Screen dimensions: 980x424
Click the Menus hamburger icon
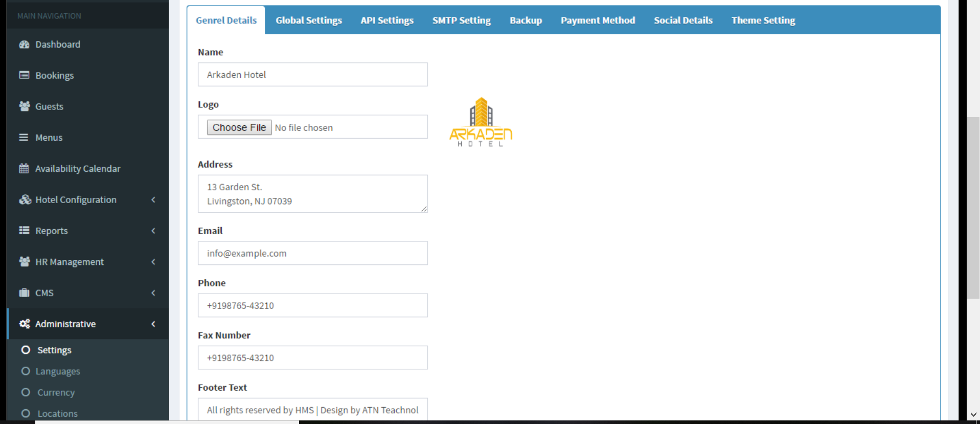[x=24, y=138]
